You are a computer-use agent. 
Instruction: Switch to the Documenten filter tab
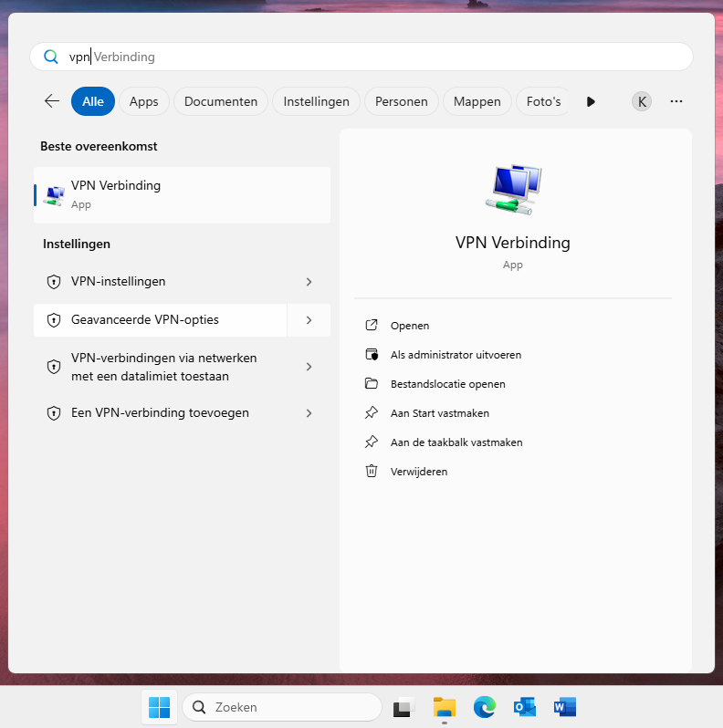coord(221,101)
